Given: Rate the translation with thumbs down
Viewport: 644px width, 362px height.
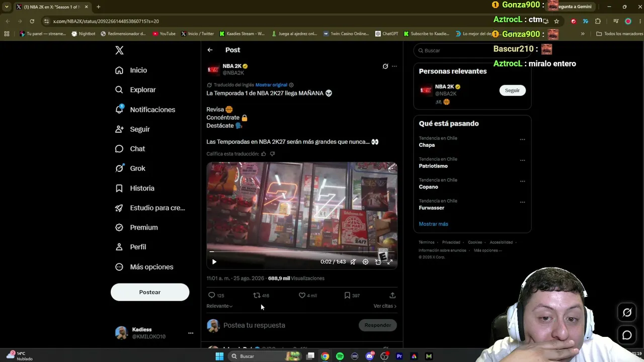Looking at the screenshot, I should tap(272, 154).
